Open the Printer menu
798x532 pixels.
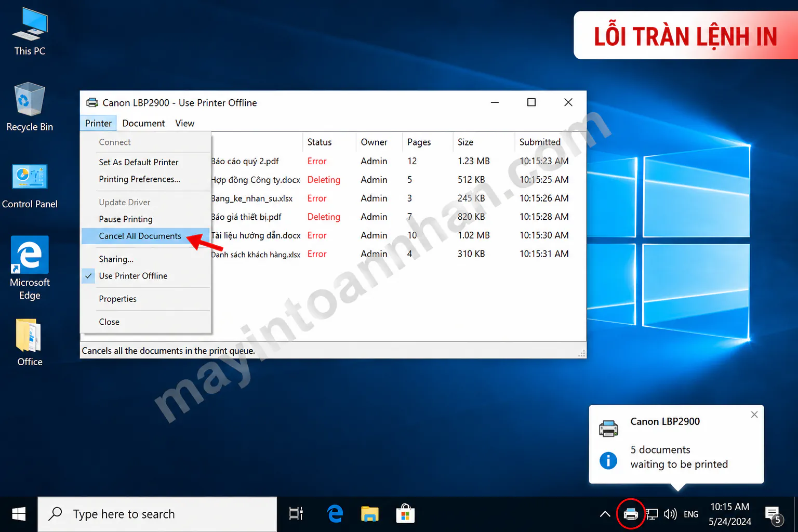tap(98, 123)
